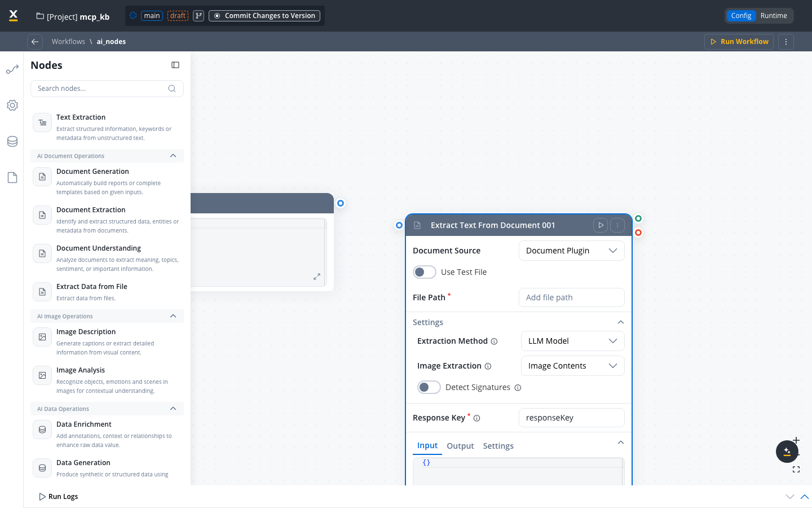Open the Document Source dropdown
Screen dimensions: 812x508
[x=571, y=251]
